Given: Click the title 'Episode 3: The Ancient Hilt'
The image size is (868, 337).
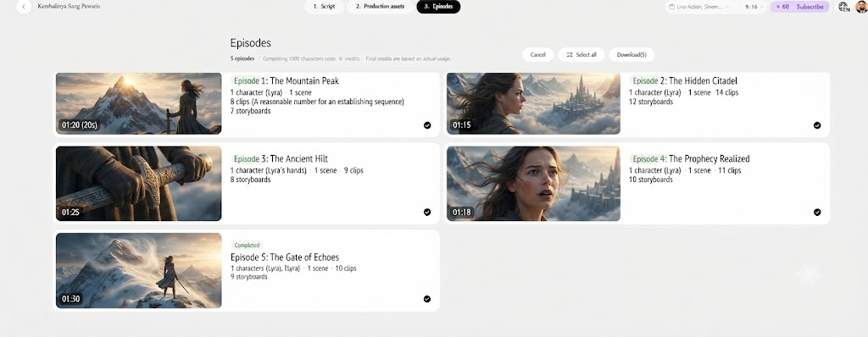Looking at the screenshot, I should point(280,159).
